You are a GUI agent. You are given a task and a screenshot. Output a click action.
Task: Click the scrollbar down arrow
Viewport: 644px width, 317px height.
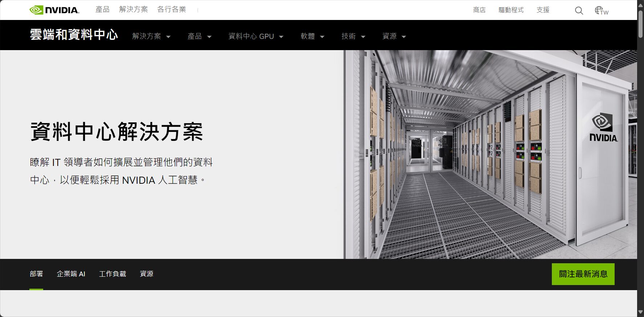[x=640, y=313]
